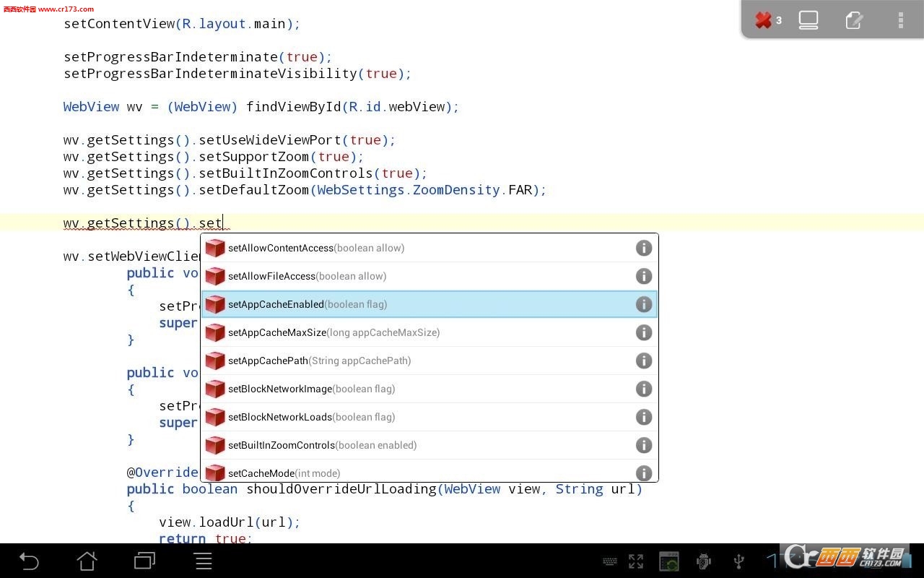Show info for setAllowContentAccess
Screen dimensions: 924x578
coord(643,248)
